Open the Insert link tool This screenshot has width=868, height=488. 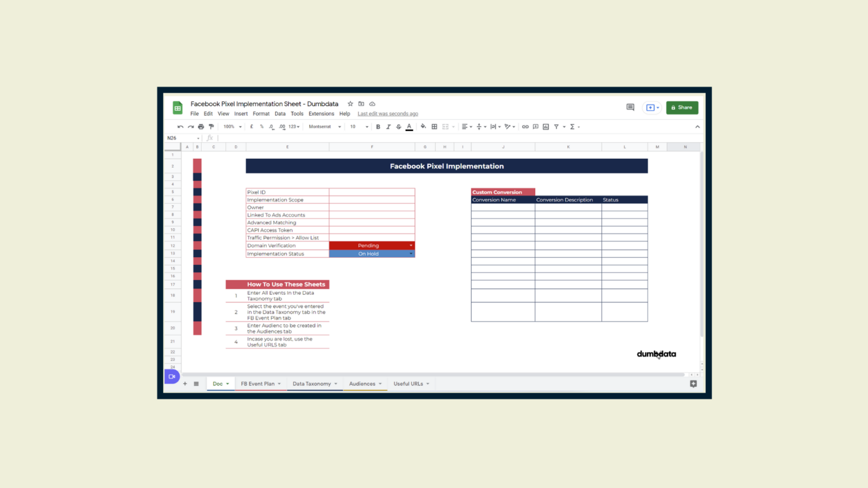(525, 127)
